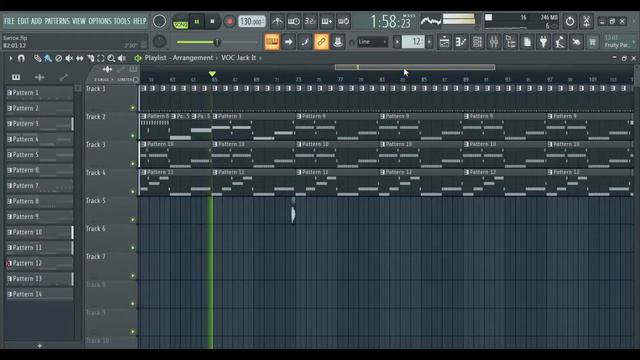Click the green playhead marker on timeline
Image resolution: width=640 pixels, height=360 pixels.
[212, 74]
